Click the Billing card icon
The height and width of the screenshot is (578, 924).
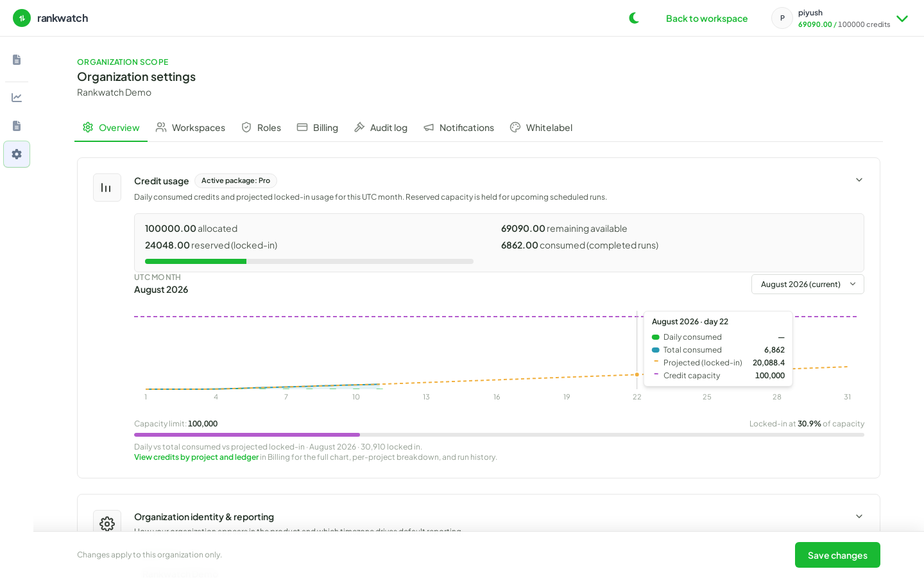302,127
